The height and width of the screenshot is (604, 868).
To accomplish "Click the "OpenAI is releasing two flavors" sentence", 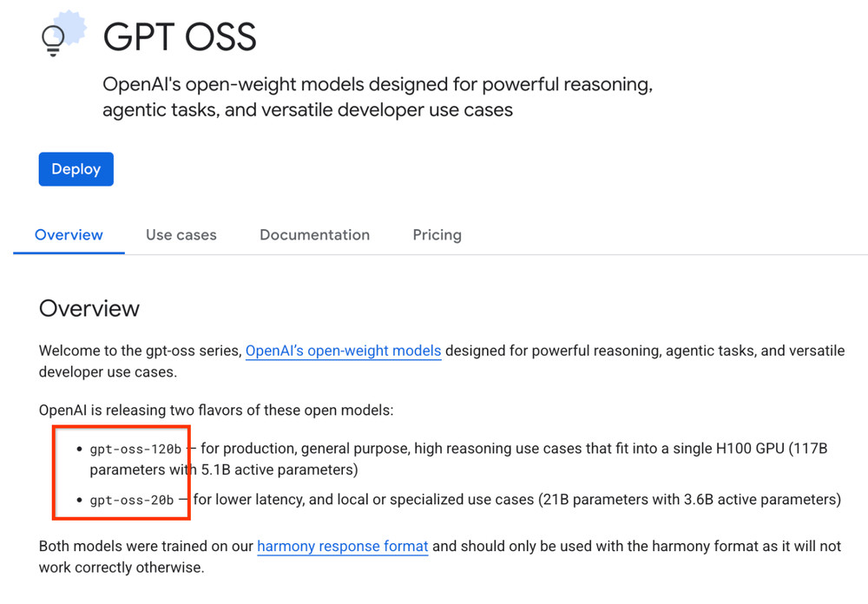I will 216,410.
